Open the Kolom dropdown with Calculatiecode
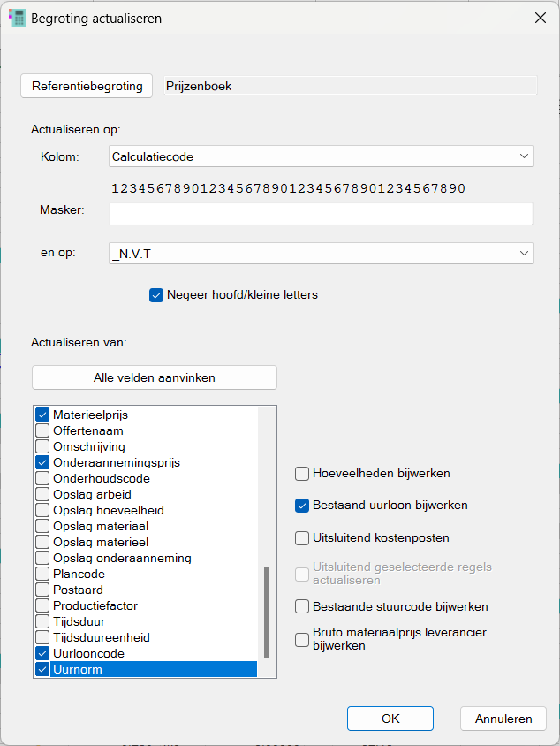This screenshot has height=746, width=560. click(x=322, y=156)
